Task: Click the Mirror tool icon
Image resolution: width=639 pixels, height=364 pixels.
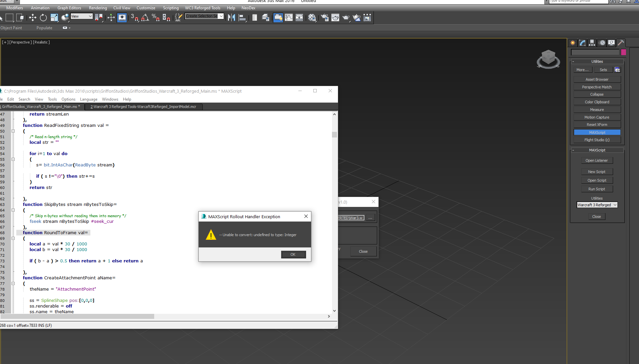Action: (x=232, y=18)
